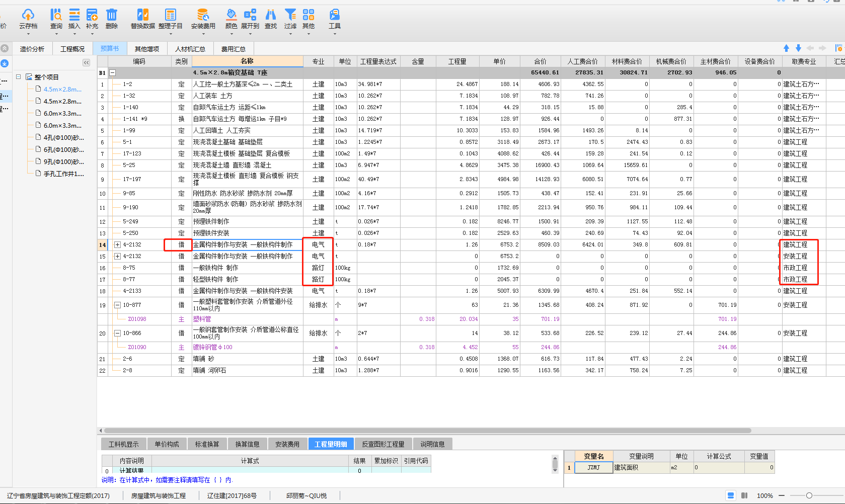This screenshot has height=504, width=845.
Task: Click the 工具 tools icon
Action: [x=335, y=15]
